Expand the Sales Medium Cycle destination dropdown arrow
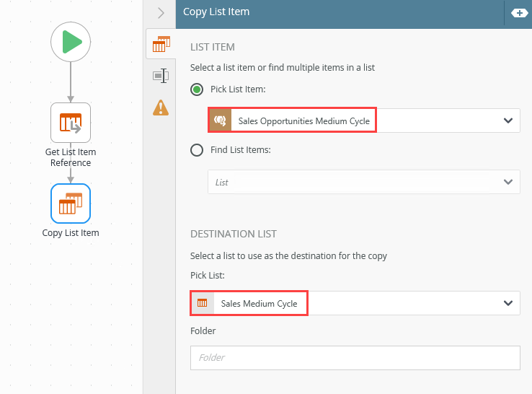This screenshot has width=532, height=394. (x=507, y=304)
